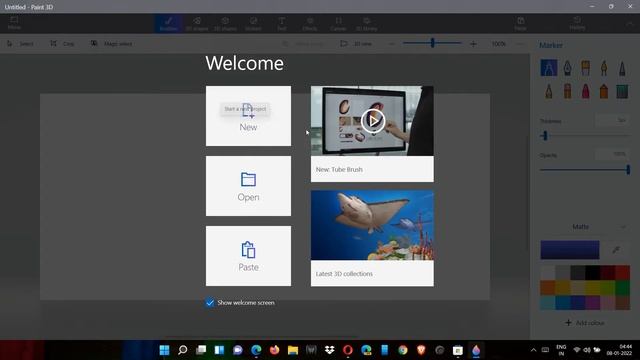Click the current colour blue swatch
This screenshot has width=640, height=360.
click(x=570, y=250)
